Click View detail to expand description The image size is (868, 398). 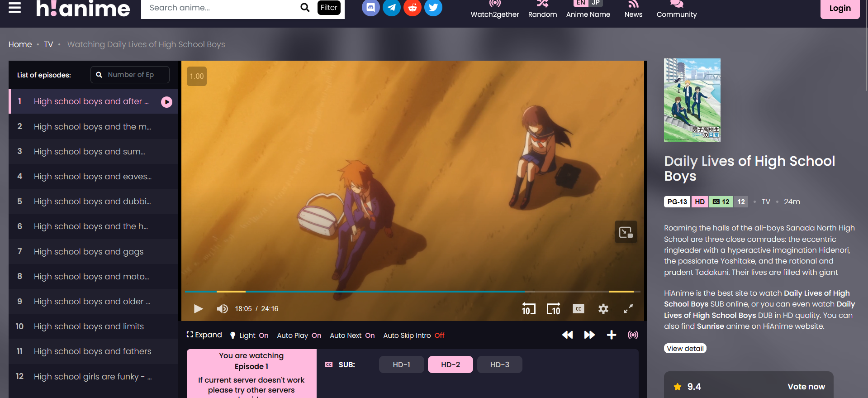685,348
